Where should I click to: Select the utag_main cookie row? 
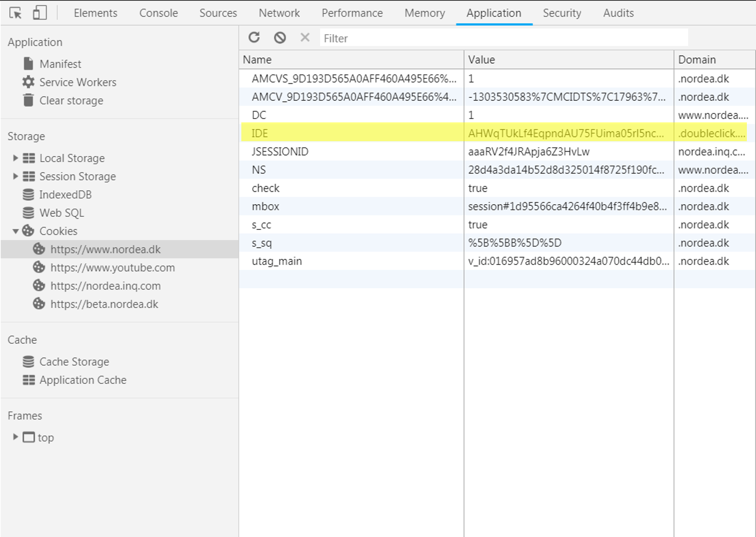pyautogui.click(x=497, y=261)
